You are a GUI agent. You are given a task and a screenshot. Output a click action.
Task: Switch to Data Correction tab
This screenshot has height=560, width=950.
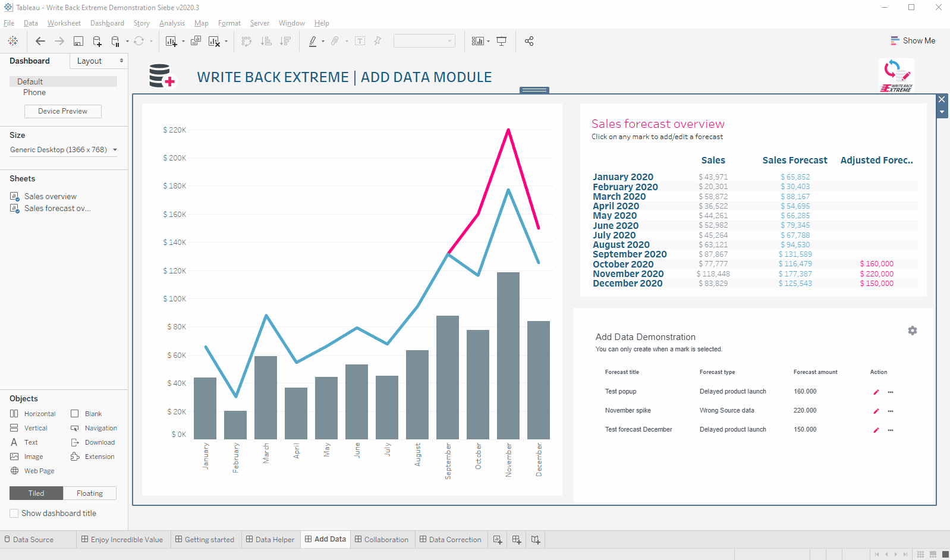tap(450, 540)
